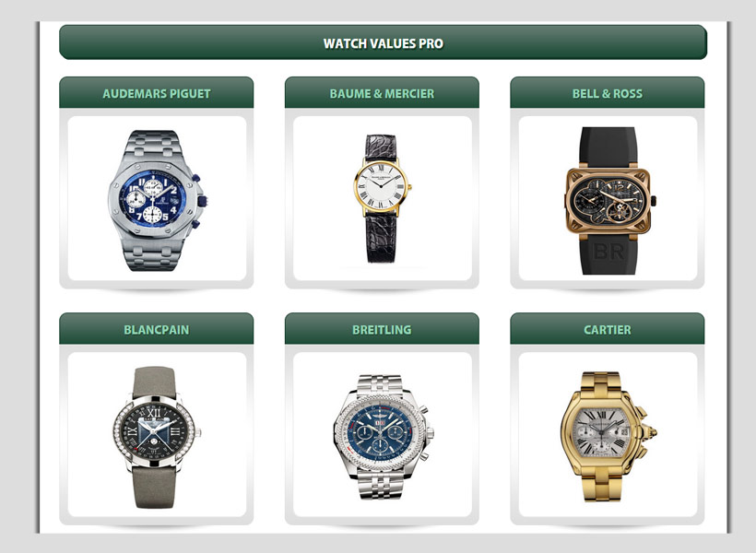756x553 pixels.
Task: Click the Bell & Ross rose gold watch
Action: [x=608, y=201]
